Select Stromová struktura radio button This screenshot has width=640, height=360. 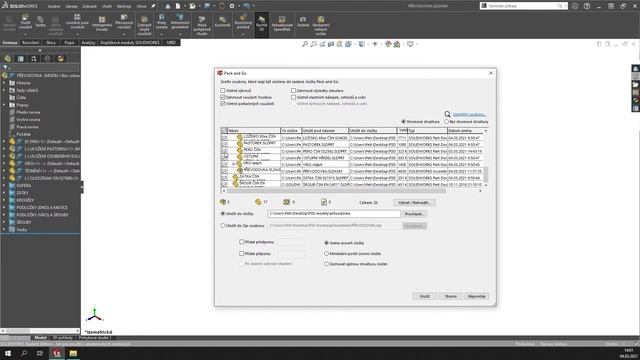pyautogui.click(x=404, y=122)
